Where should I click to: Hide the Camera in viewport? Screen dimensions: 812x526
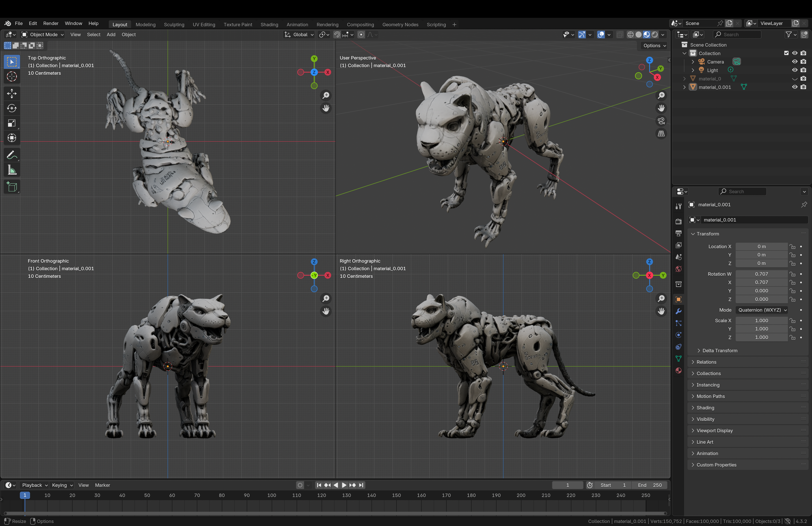click(795, 62)
